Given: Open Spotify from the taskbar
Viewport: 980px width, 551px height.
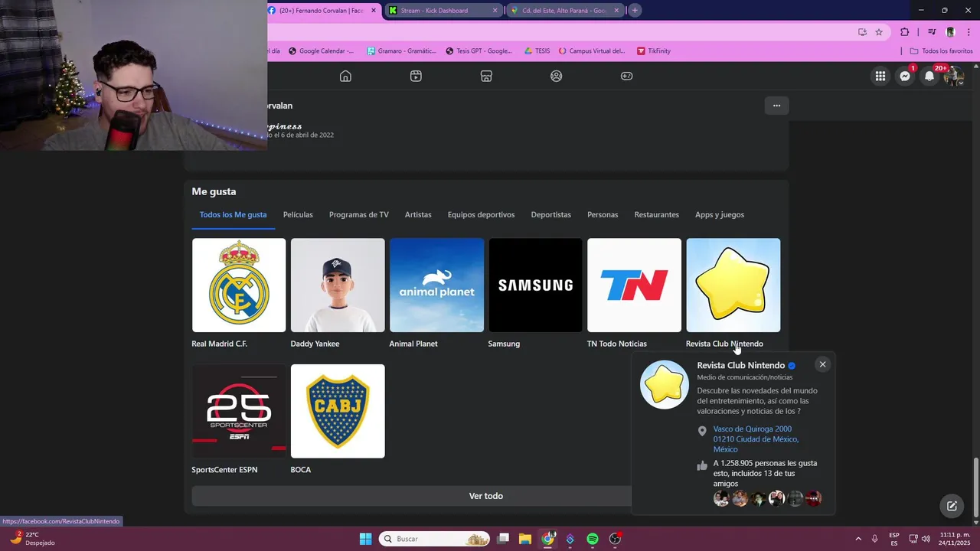Looking at the screenshot, I should coord(593,539).
